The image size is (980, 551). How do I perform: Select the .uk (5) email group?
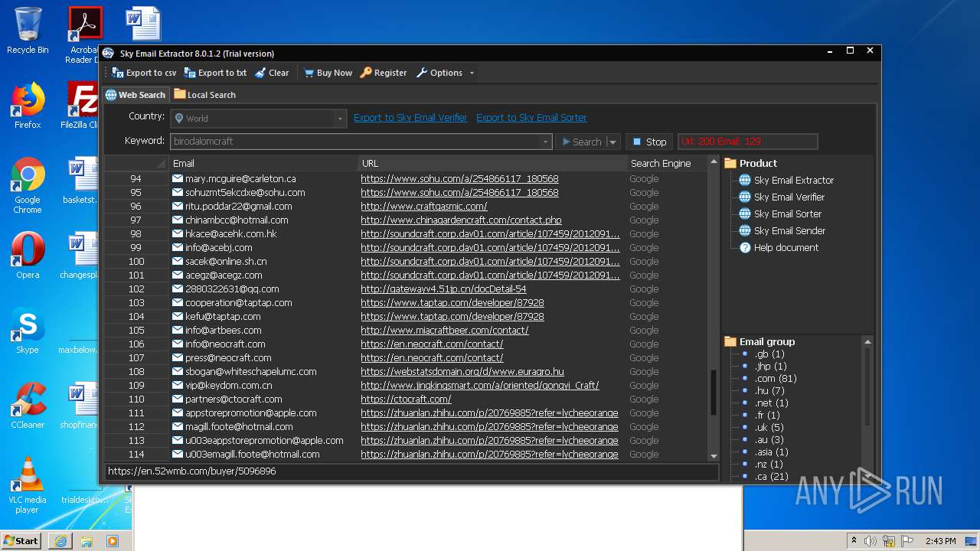point(769,427)
